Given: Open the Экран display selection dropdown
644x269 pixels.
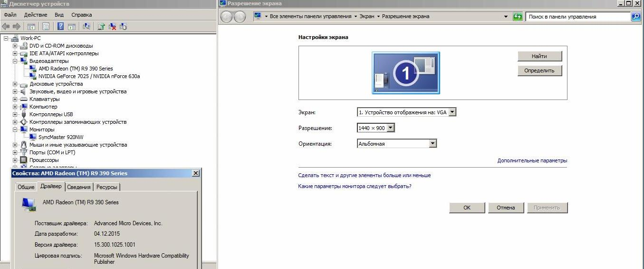Looking at the screenshot, I should (452, 112).
